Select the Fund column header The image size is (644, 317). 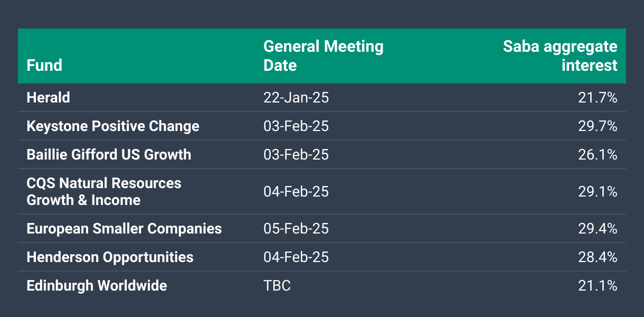pyautogui.click(x=44, y=65)
